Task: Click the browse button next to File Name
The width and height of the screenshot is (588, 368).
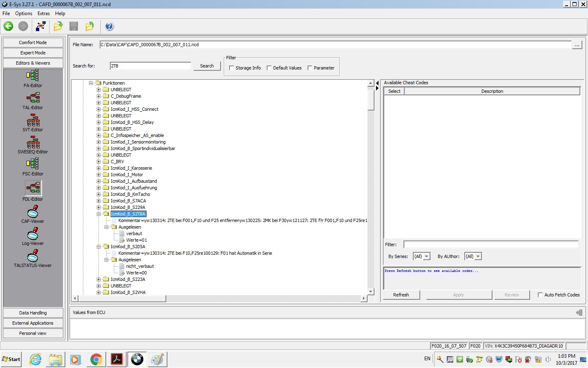Action: click(x=577, y=45)
